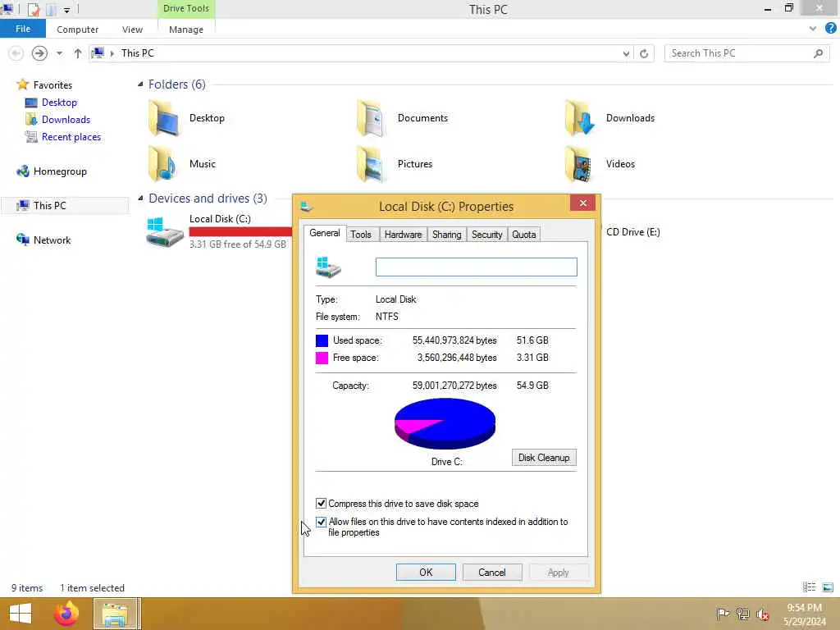Open Customize Quick Access Toolbar dropdown
This screenshot has height=630, width=840.
(x=66, y=10)
